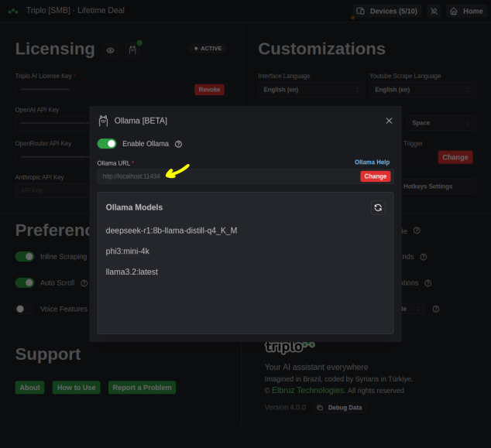This screenshot has height=448, width=491.
Task: Click the Anthropic API Key field
Action: click(x=53, y=190)
